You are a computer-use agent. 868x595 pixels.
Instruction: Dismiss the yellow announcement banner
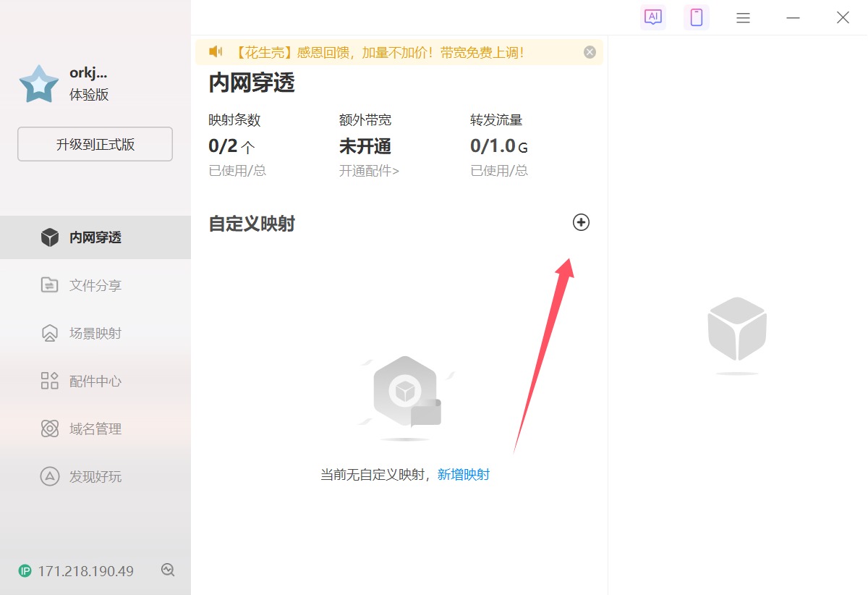pos(590,52)
